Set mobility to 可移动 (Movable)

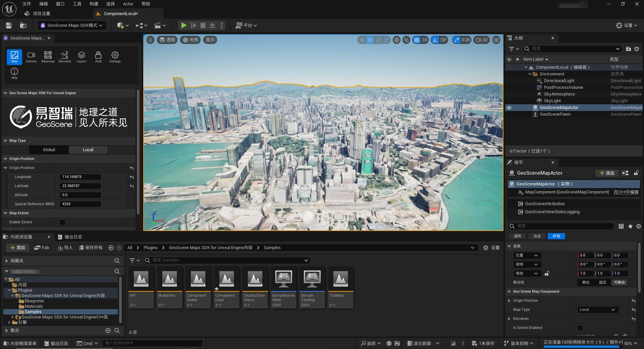[619, 283]
